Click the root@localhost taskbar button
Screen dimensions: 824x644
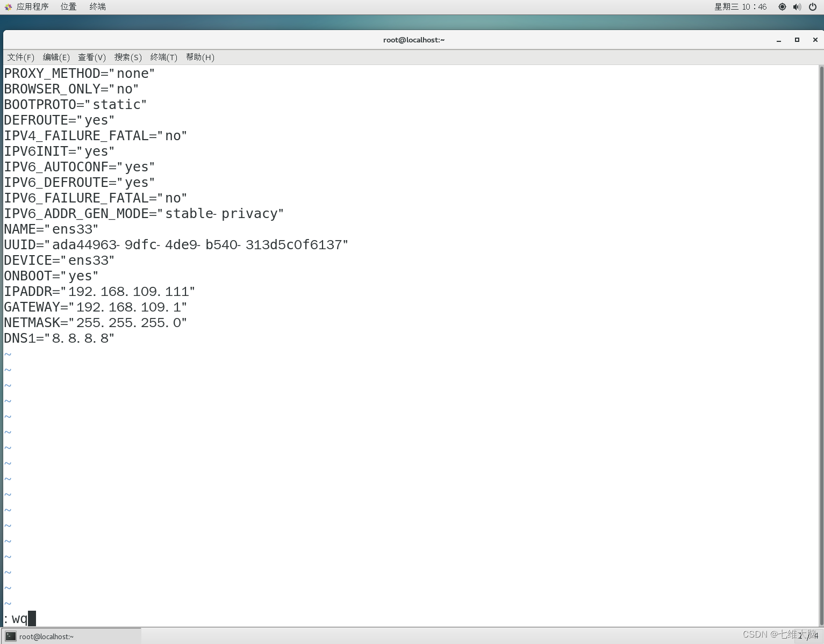[71, 636]
